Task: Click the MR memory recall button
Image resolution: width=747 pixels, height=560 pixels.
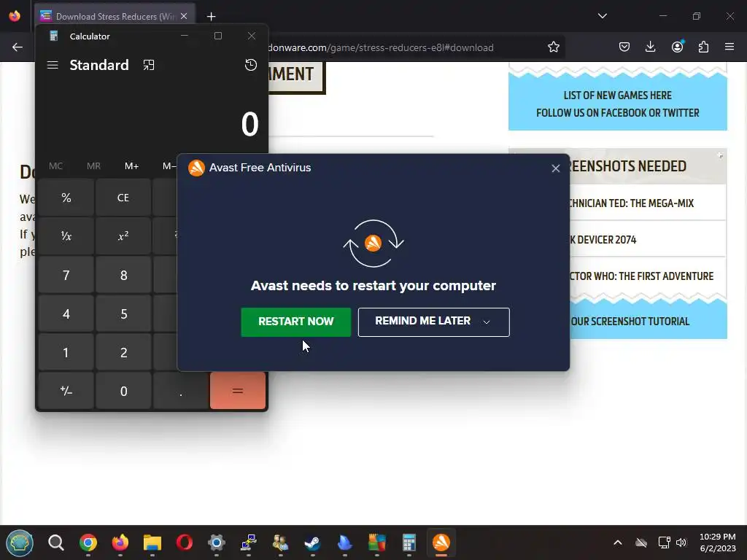Action: pos(93,166)
